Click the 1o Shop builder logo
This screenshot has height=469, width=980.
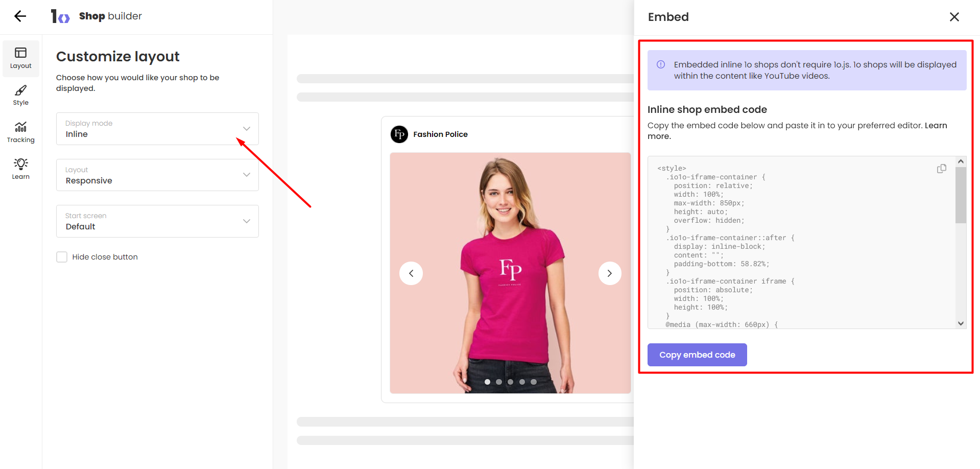tap(60, 16)
